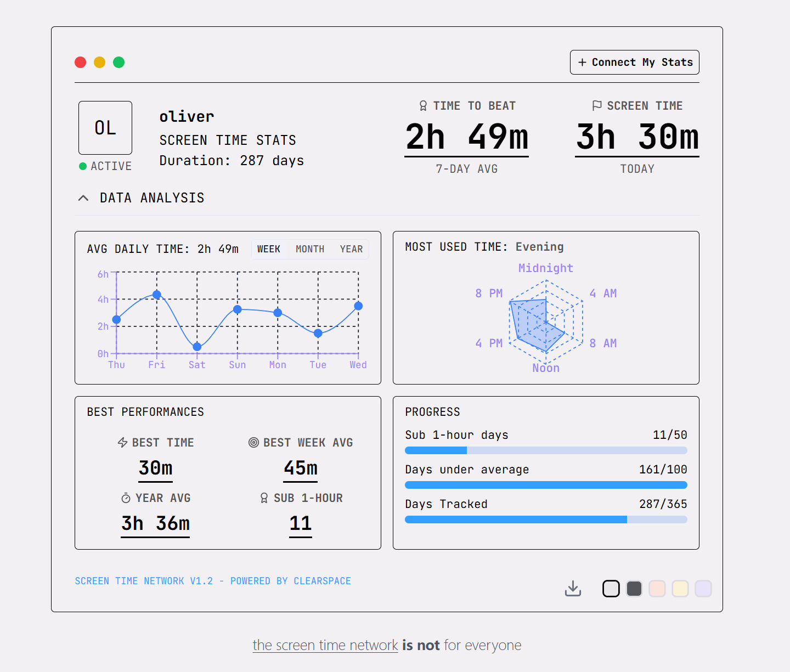Collapse the Data Analysis section
The width and height of the screenshot is (790, 672).
[83, 198]
